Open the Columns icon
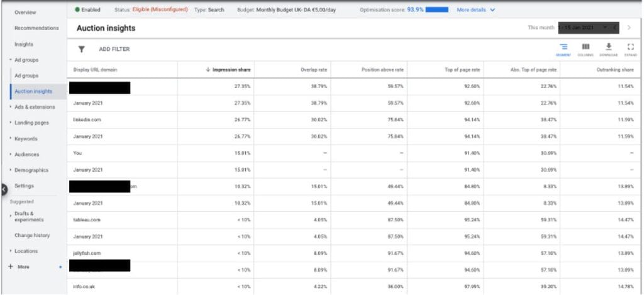This screenshot has width=644, height=295. coord(586,49)
